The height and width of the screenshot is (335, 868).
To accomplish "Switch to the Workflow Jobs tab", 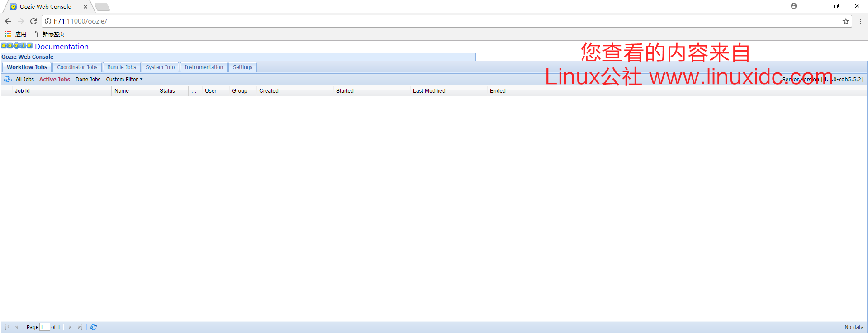I will click(27, 67).
